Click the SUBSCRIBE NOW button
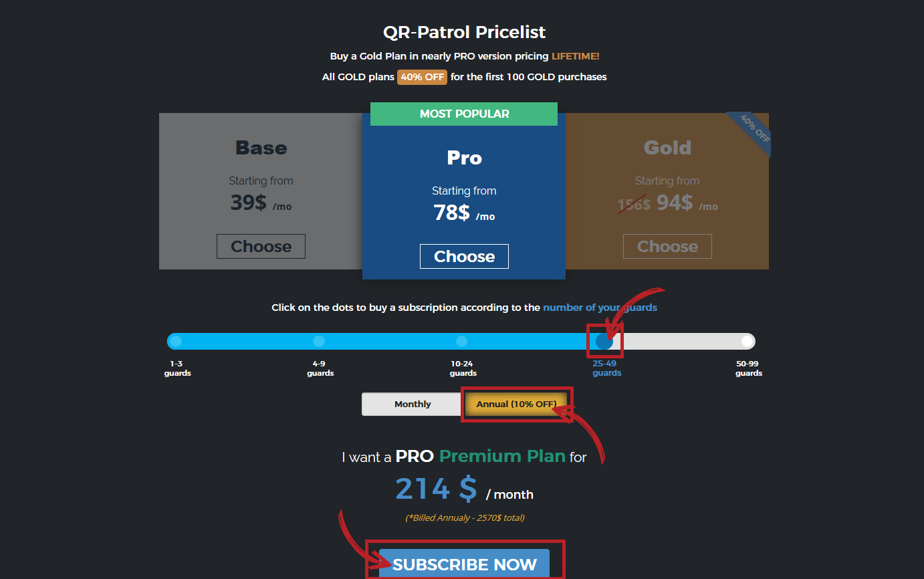This screenshot has height=579, width=924. pos(464,564)
